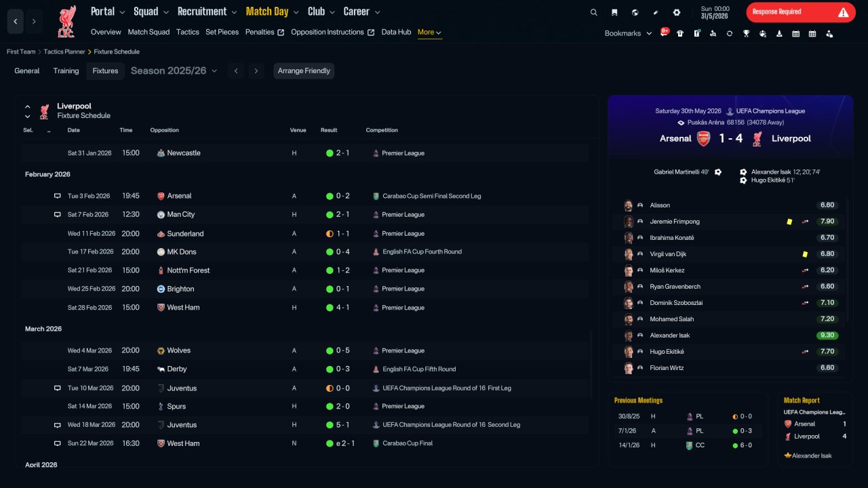Click the Response Required button
The width and height of the screenshot is (868, 488).
coord(801,12)
